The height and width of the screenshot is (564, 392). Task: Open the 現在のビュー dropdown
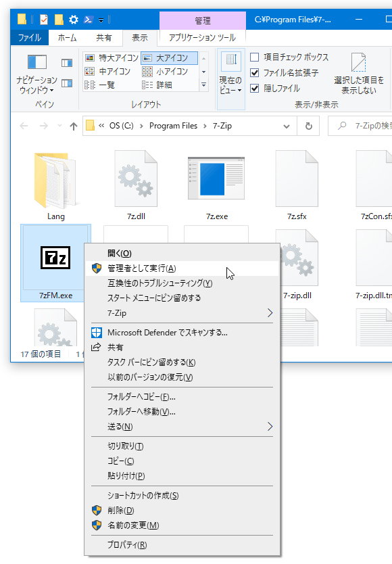coord(231,78)
